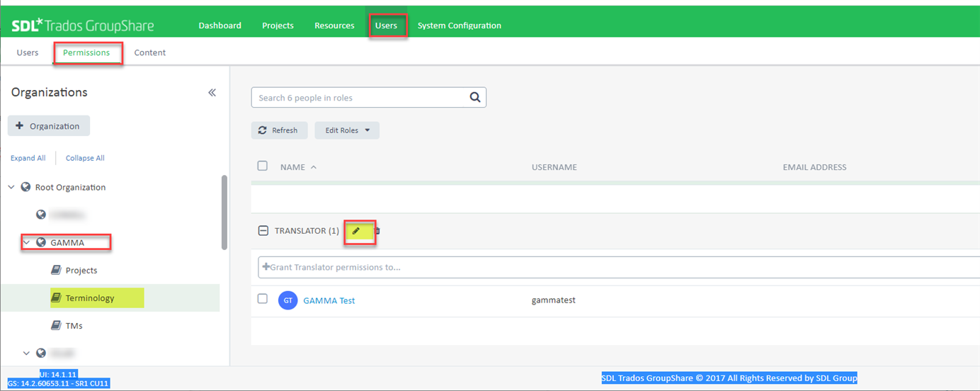Click the SDL Trados GroupShare logo

pos(82,26)
